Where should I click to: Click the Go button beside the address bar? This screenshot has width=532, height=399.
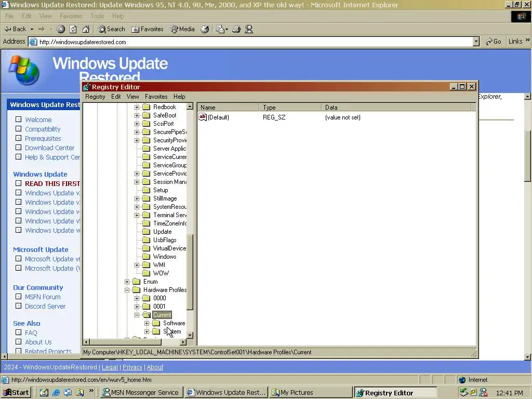494,42
